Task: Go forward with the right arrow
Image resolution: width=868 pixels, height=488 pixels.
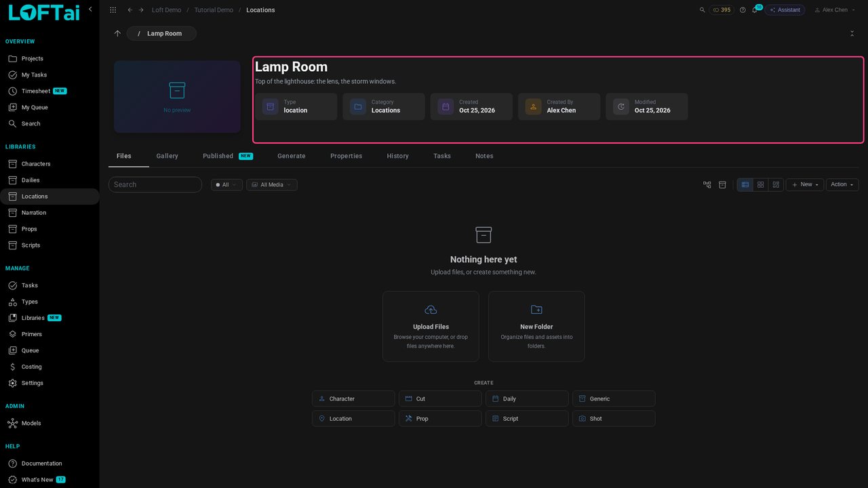Action: (x=141, y=10)
